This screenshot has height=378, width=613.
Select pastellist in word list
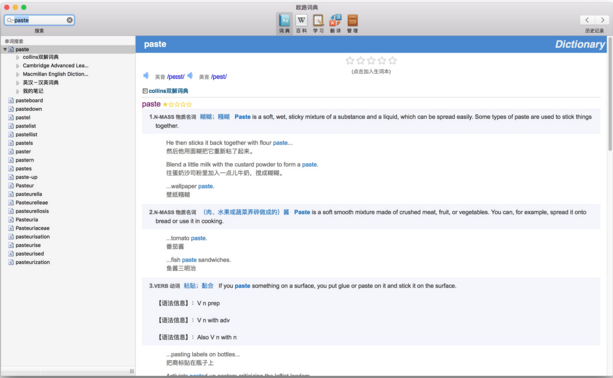pos(26,134)
